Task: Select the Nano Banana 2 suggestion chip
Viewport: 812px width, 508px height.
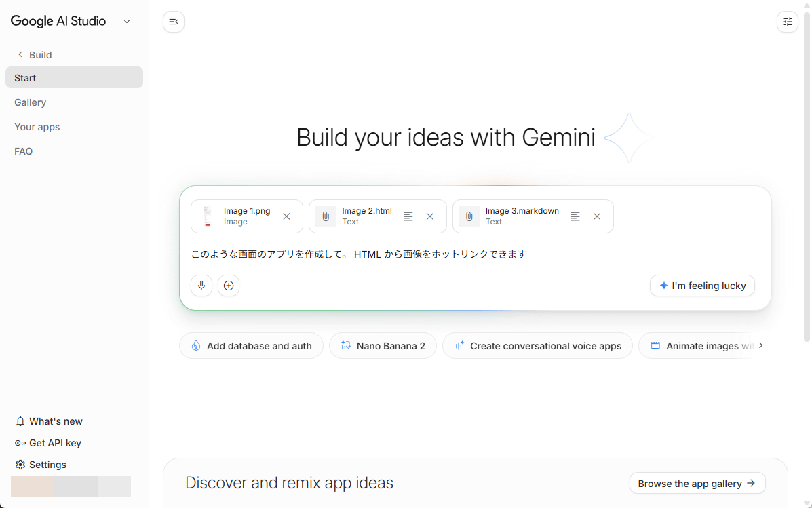Action: (383, 346)
